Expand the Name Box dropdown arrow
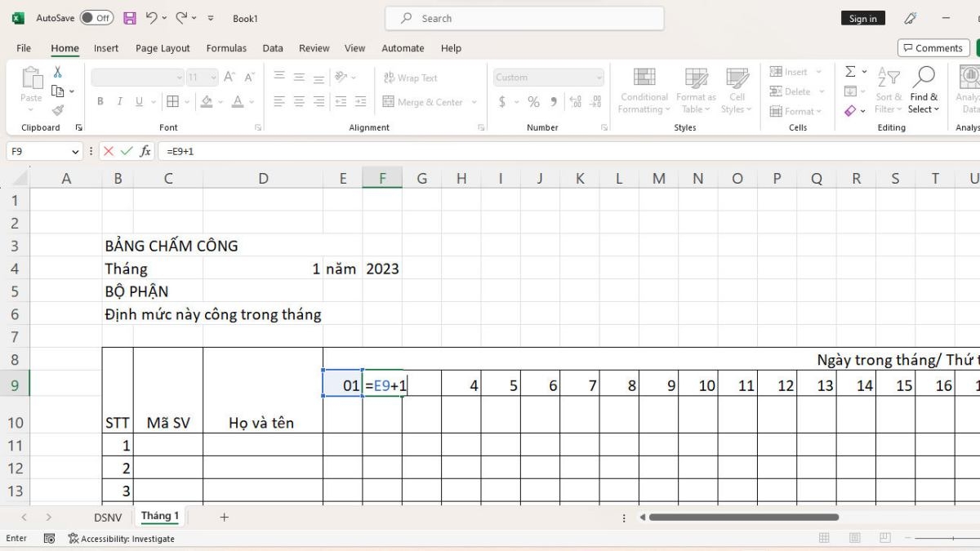Screen dimensions: 980x551 [x=76, y=151]
